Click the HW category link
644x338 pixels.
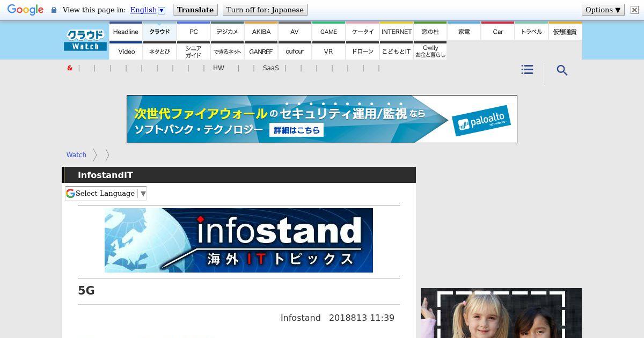218,68
